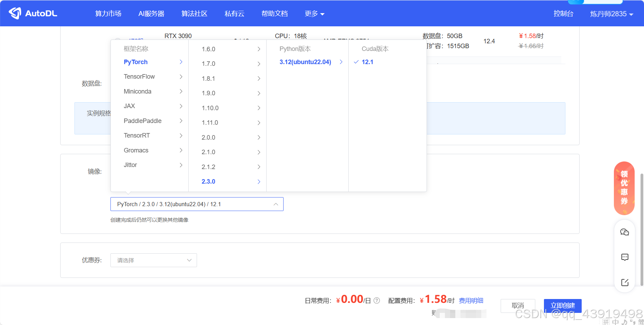Choose PyTorch version 1.8.1
The width and height of the screenshot is (644, 325).
pos(227,79)
